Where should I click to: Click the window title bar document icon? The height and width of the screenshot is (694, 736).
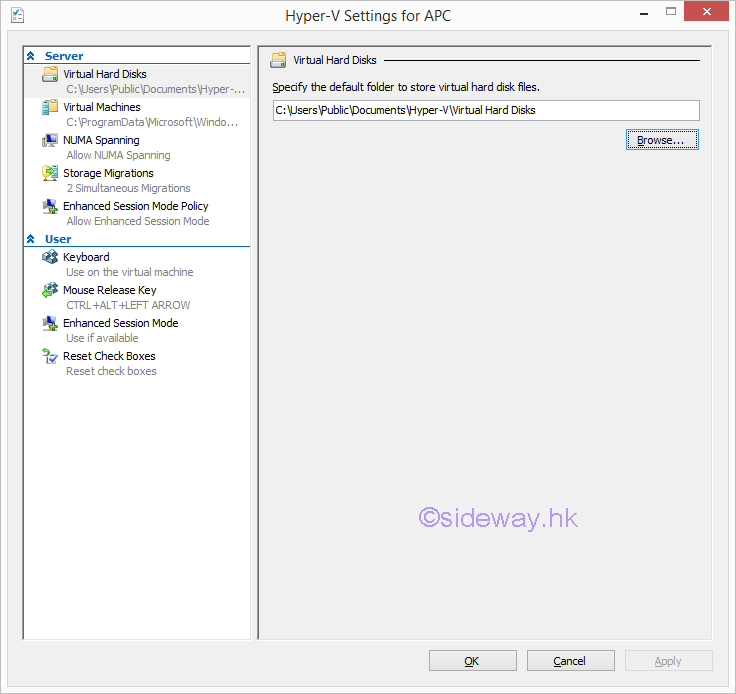click(x=17, y=15)
